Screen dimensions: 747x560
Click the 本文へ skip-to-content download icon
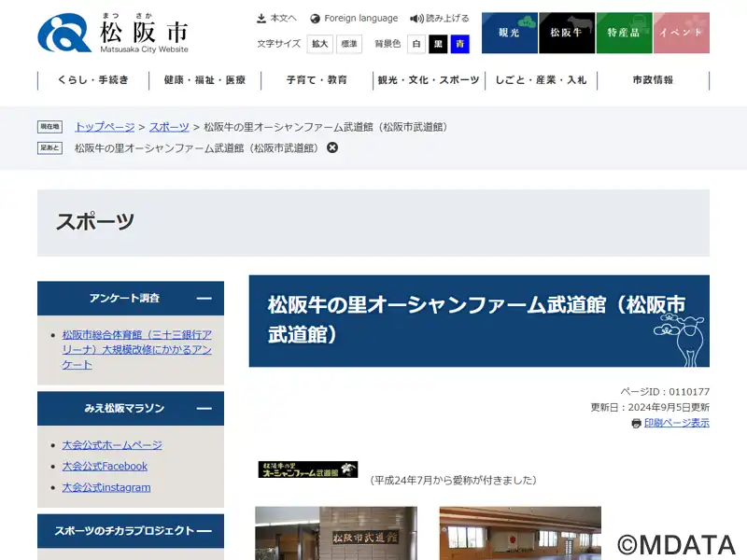(x=261, y=19)
